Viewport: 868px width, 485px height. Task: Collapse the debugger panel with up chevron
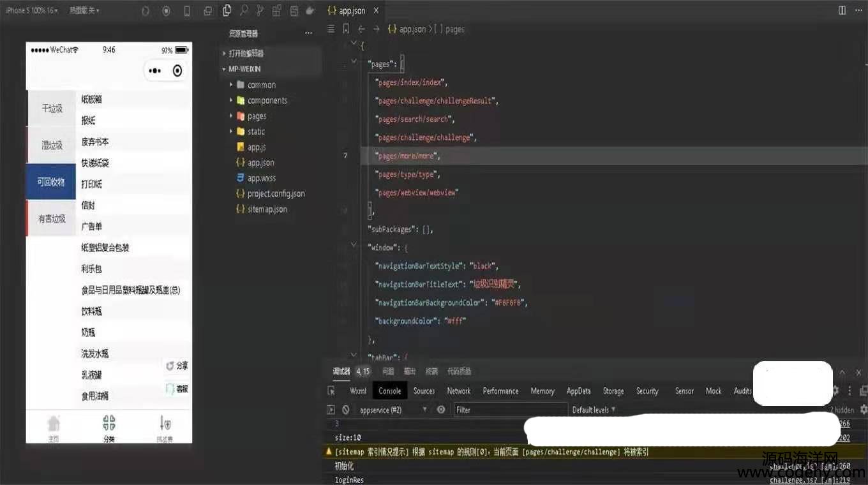(842, 372)
